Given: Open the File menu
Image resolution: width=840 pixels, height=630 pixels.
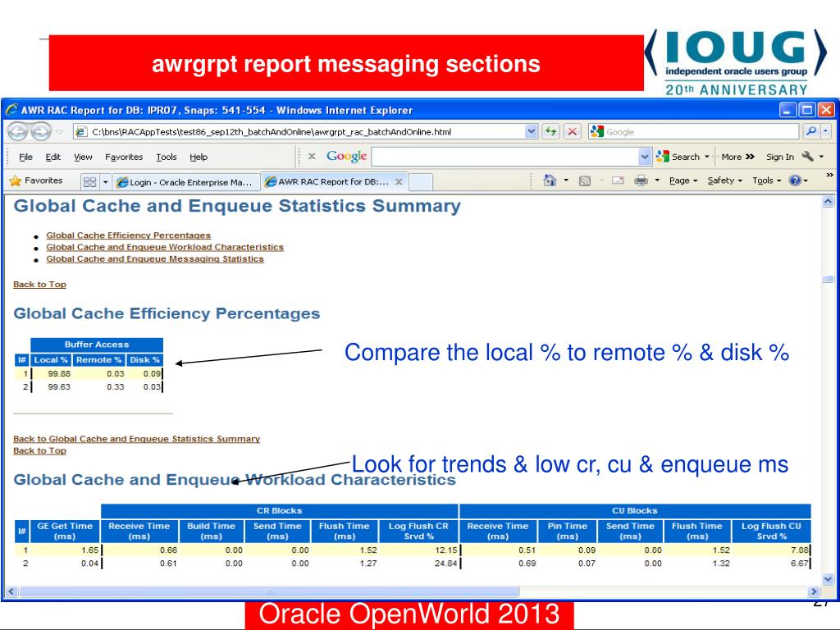Looking at the screenshot, I should coord(25,157).
